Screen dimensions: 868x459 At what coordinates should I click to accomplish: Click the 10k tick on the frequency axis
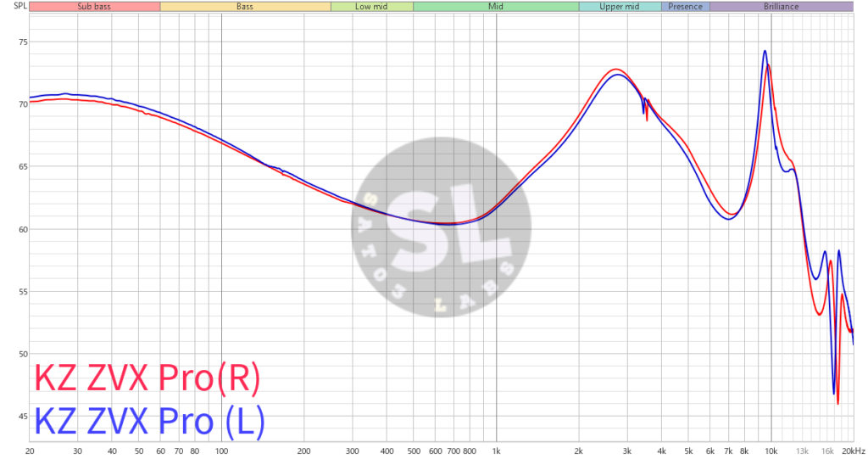point(771,451)
